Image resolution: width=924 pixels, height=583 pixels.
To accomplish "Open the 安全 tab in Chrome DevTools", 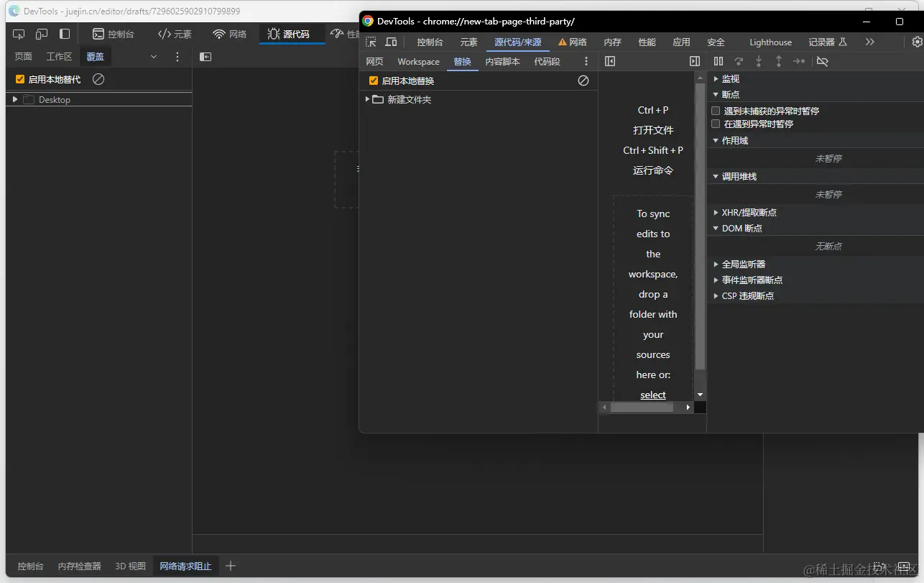I will tap(716, 42).
